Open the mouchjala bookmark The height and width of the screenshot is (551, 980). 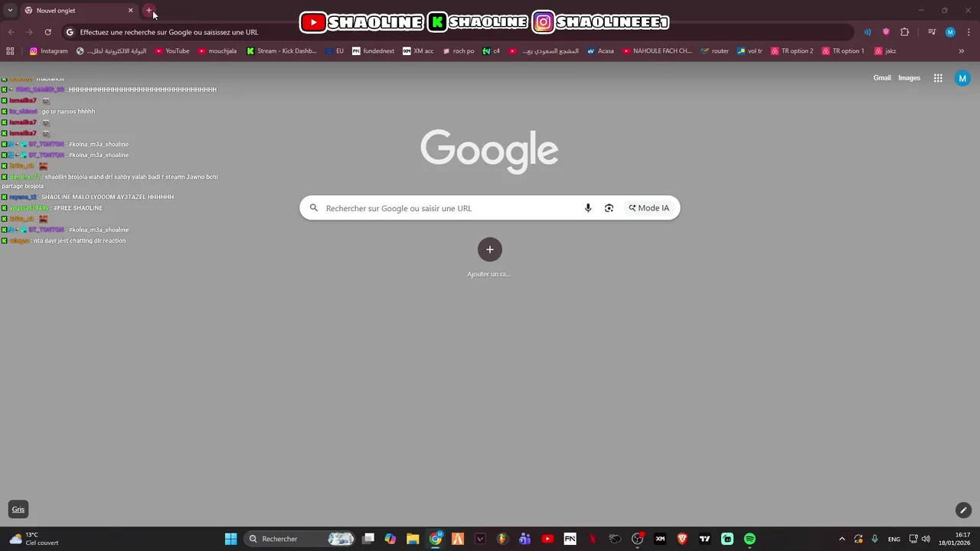[217, 51]
